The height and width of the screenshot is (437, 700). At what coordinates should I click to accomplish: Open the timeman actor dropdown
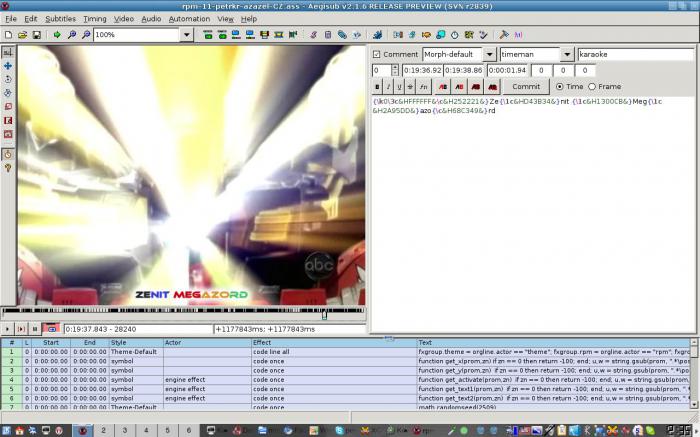(567, 54)
